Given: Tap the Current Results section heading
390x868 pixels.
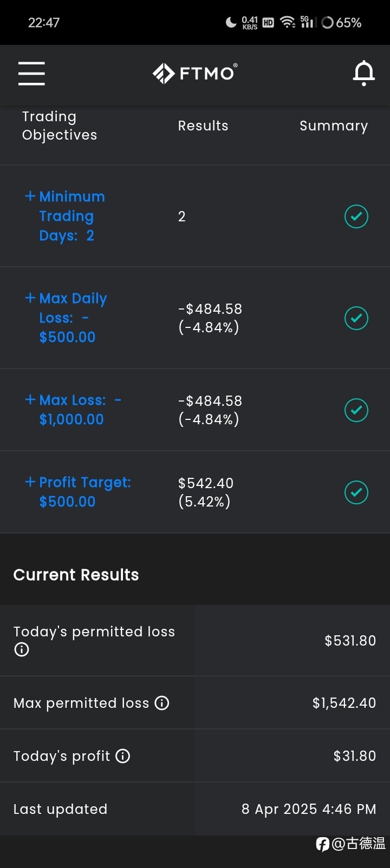Looking at the screenshot, I should coord(76,575).
